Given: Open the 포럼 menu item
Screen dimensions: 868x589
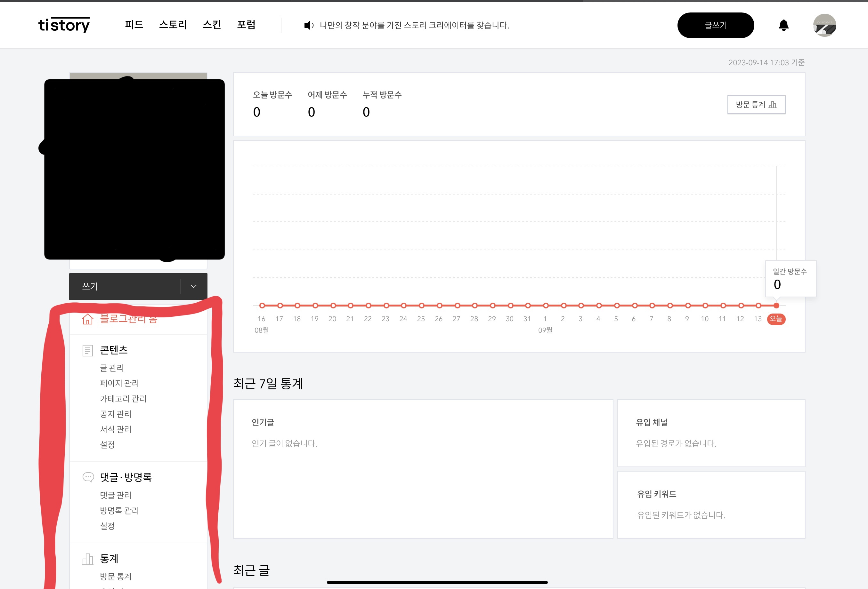Looking at the screenshot, I should coord(246,25).
